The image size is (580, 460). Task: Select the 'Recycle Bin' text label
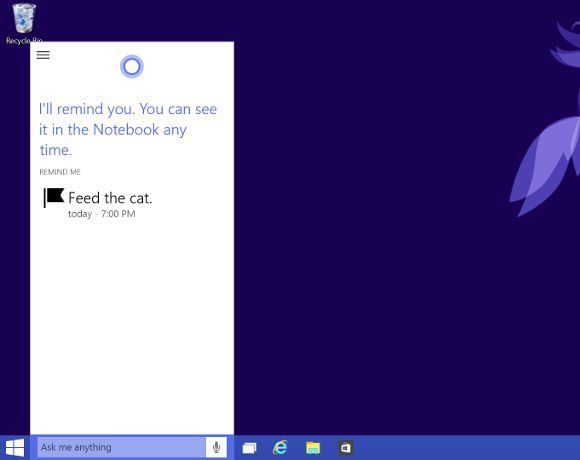click(x=24, y=40)
